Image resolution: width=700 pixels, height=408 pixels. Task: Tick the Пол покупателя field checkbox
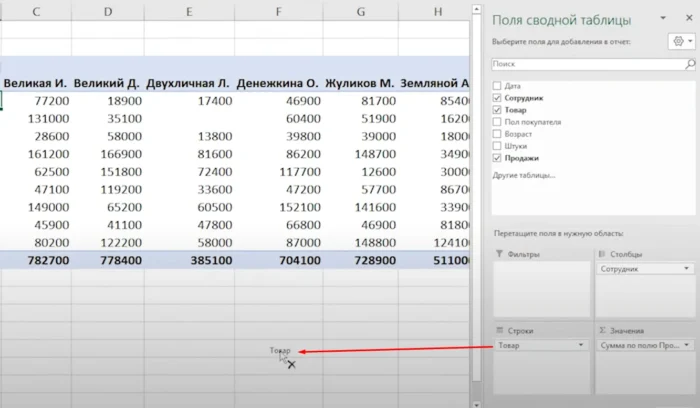tap(498, 122)
